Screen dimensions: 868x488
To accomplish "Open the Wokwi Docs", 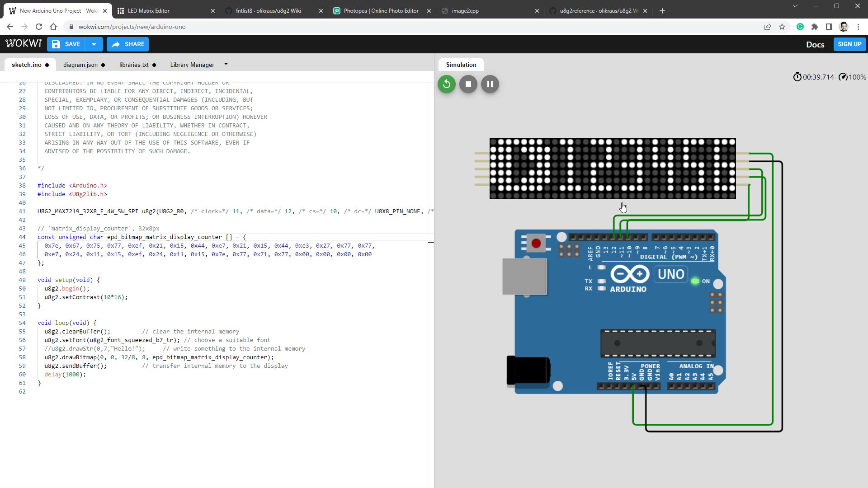I will (815, 44).
